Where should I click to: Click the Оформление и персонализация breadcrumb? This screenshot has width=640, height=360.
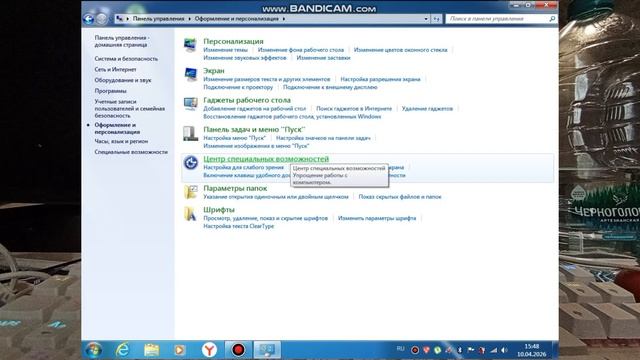click(x=236, y=19)
